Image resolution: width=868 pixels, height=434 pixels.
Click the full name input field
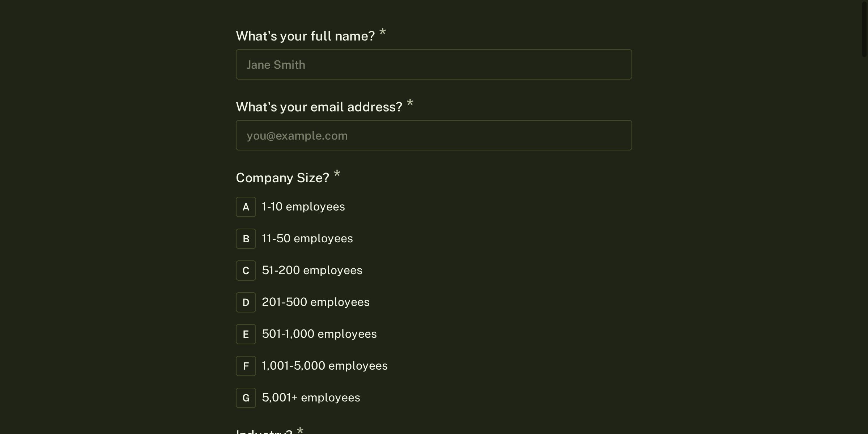point(433,64)
